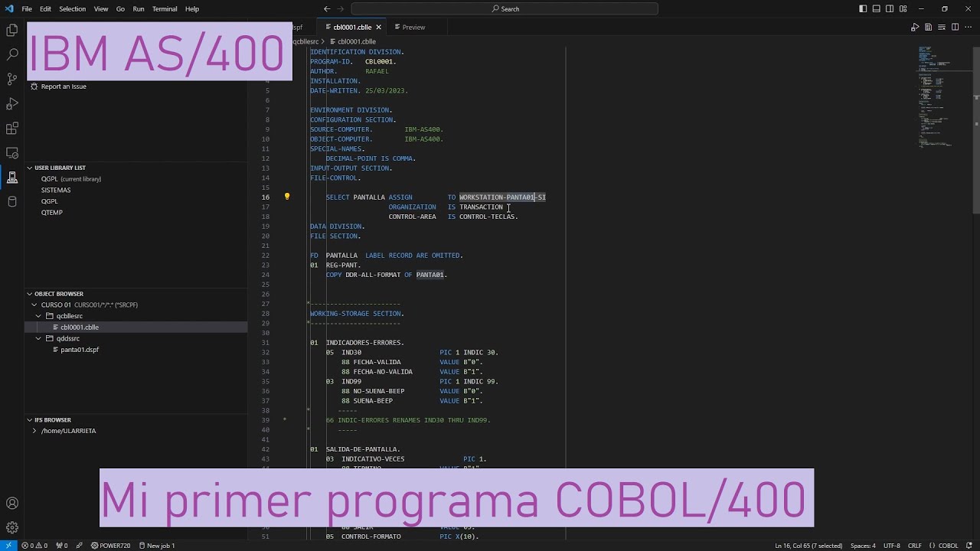Open the Extensions view

coord(12,128)
